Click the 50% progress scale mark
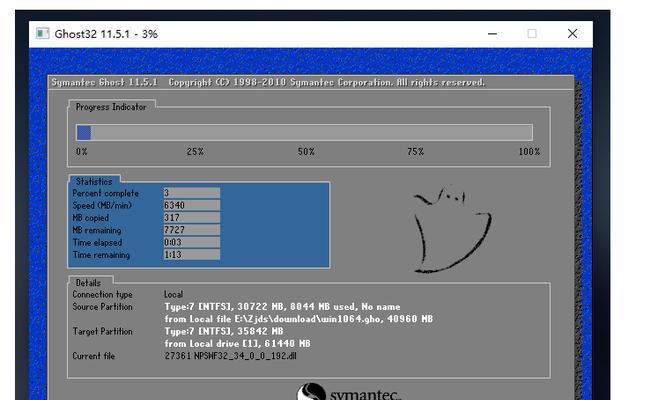The height and width of the screenshot is (400, 658). pos(306,152)
